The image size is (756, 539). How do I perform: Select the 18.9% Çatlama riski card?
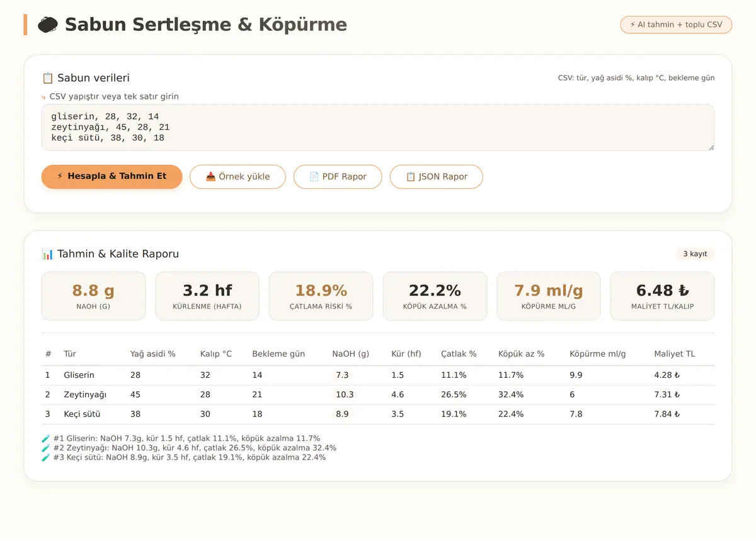[x=321, y=296]
